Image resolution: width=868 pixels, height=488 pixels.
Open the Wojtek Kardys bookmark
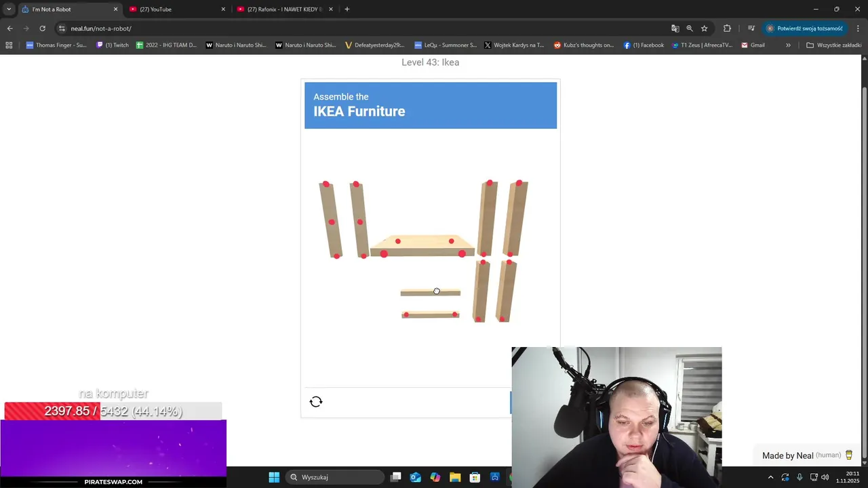514,45
